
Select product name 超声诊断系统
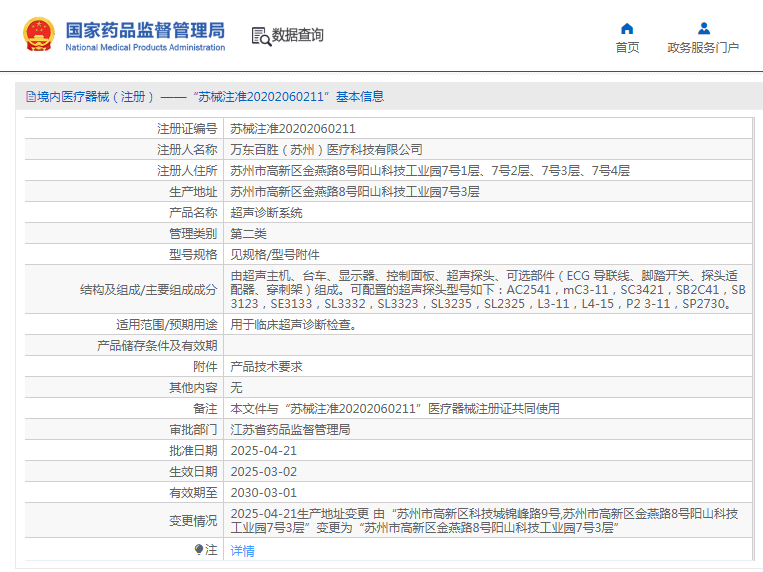tap(266, 213)
